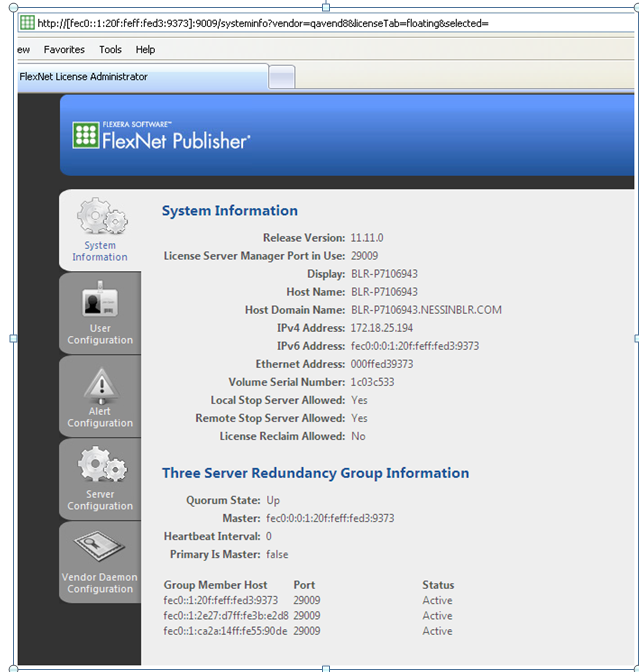
Task: Click the page icon in address bar
Action: pyautogui.click(x=28, y=23)
